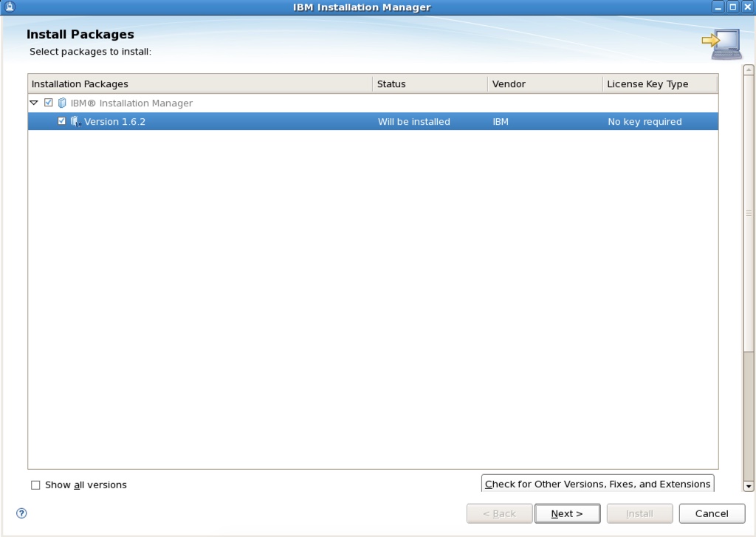Click the Install button
This screenshot has height=537, width=756.
639,513
